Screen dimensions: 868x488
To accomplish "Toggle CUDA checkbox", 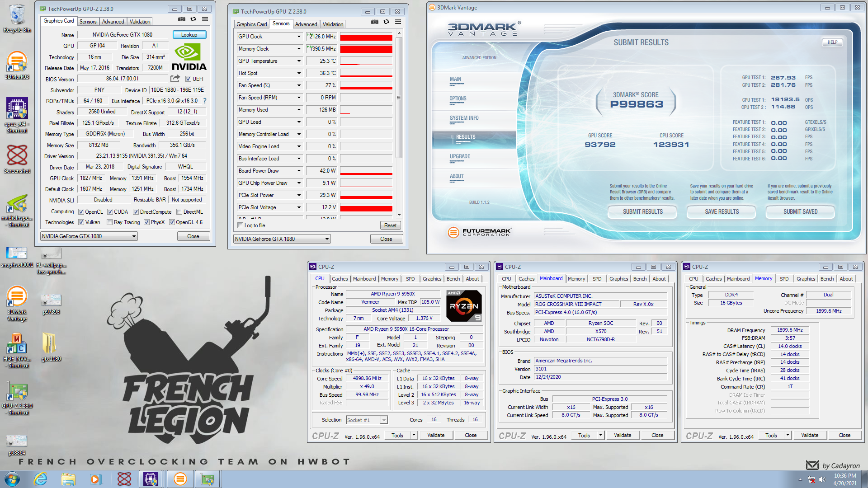I will click(x=110, y=212).
